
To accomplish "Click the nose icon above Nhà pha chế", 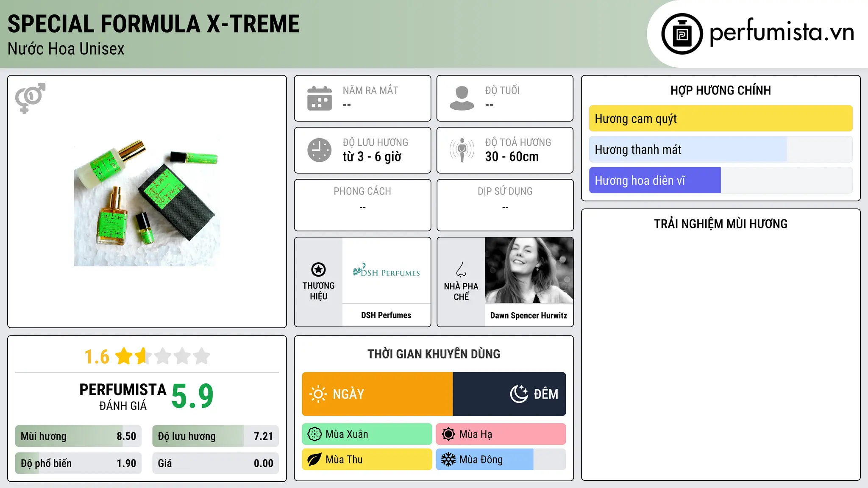I will coord(461,269).
